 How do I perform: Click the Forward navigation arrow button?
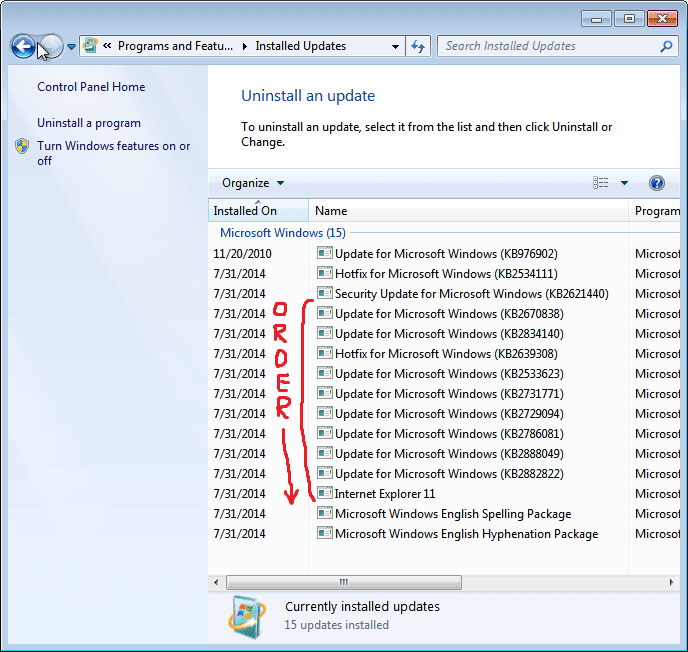tap(52, 46)
